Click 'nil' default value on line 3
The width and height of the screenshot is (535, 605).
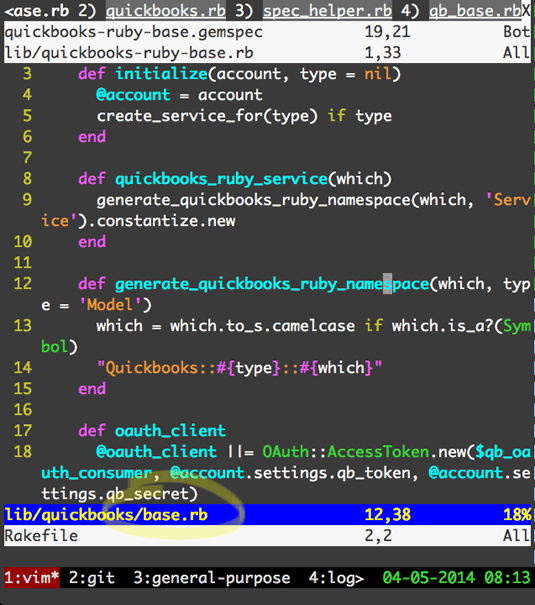pyautogui.click(x=378, y=74)
